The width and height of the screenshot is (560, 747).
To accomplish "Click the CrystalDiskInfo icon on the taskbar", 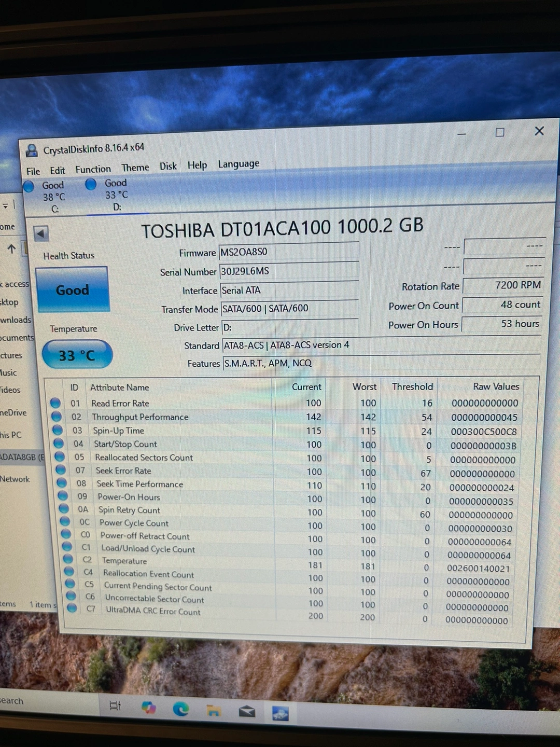I will click(x=281, y=714).
